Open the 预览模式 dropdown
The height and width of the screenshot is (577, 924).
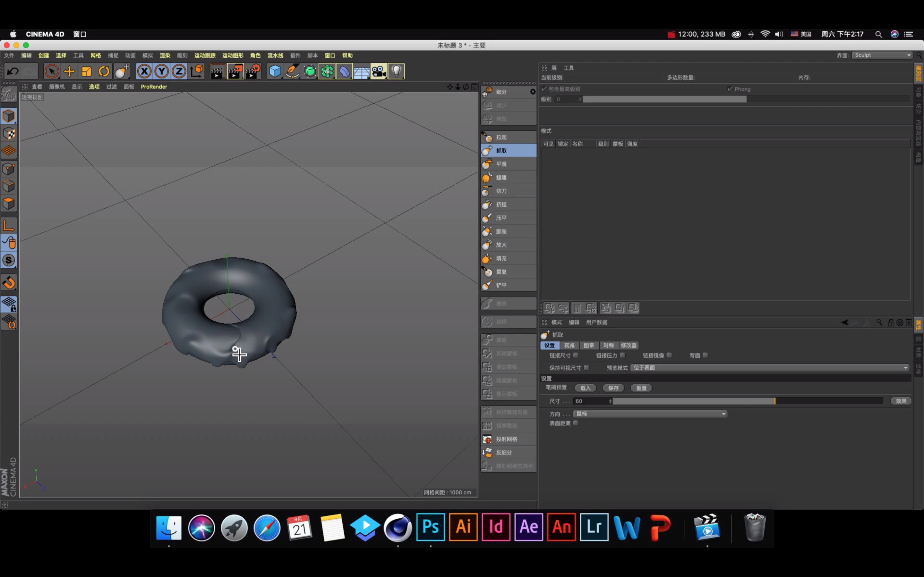tap(769, 367)
